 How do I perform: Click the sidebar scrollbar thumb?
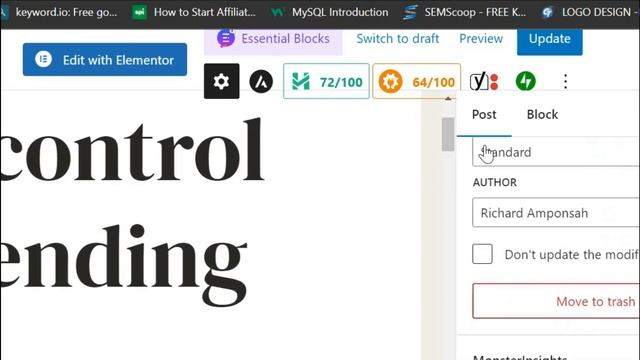pyautogui.click(x=448, y=134)
